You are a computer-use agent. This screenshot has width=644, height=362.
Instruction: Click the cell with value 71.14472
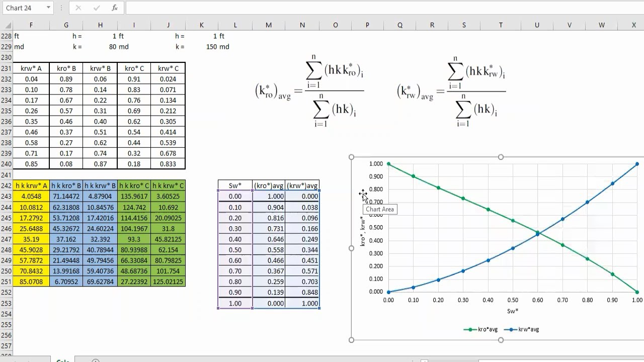[x=66, y=196]
